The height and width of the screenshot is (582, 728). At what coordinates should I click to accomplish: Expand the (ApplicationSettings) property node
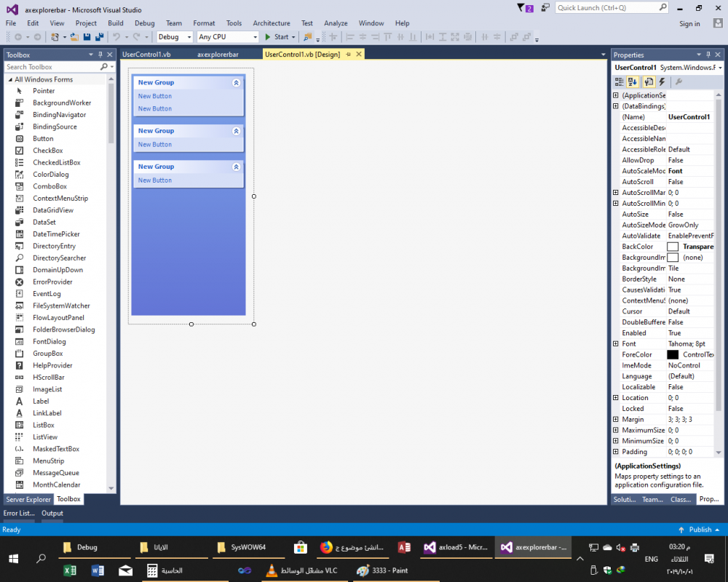pyautogui.click(x=616, y=95)
